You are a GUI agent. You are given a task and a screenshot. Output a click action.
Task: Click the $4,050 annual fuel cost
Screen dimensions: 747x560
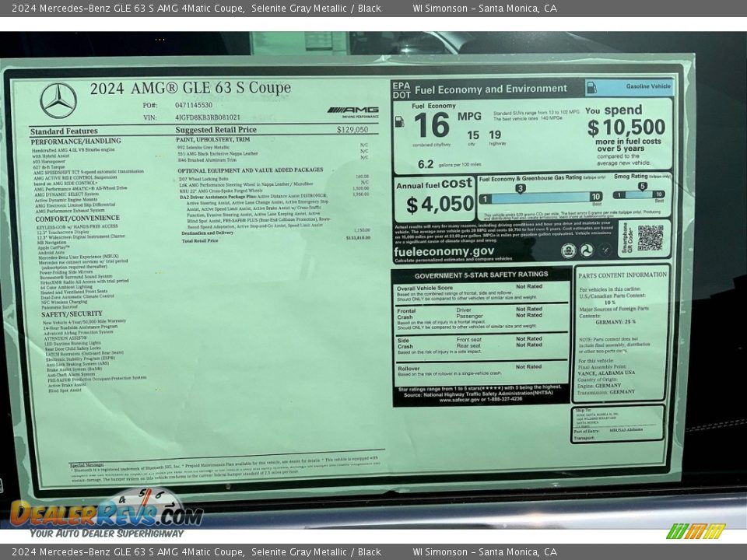pyautogui.click(x=440, y=205)
